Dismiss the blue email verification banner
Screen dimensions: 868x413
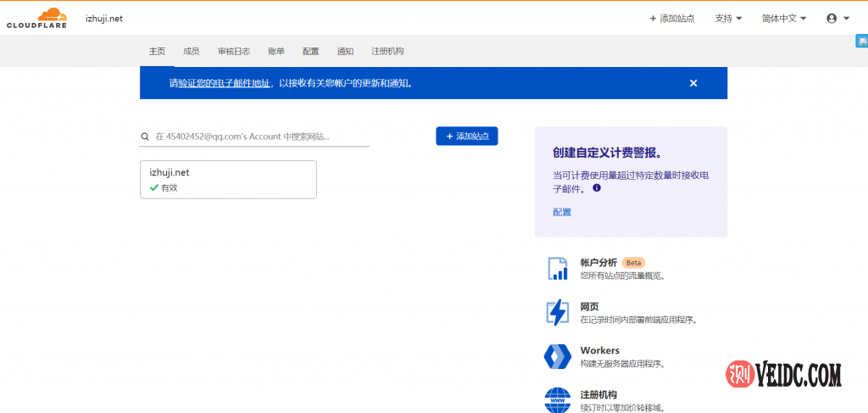click(693, 83)
